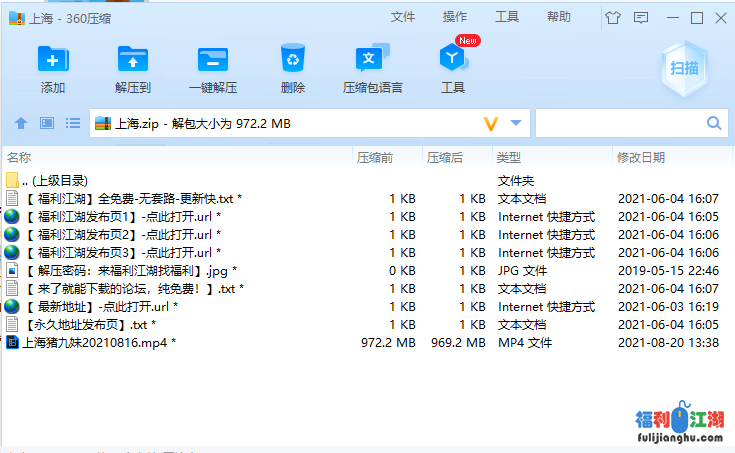Click the orange V dropdown in address bar
Viewport: 735px width, 453px height.
coord(491,123)
